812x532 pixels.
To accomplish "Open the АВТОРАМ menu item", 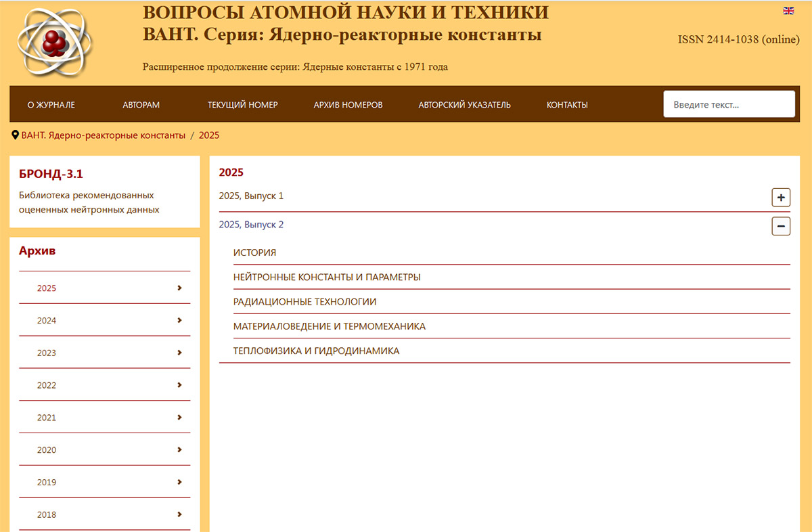I will click(x=141, y=105).
